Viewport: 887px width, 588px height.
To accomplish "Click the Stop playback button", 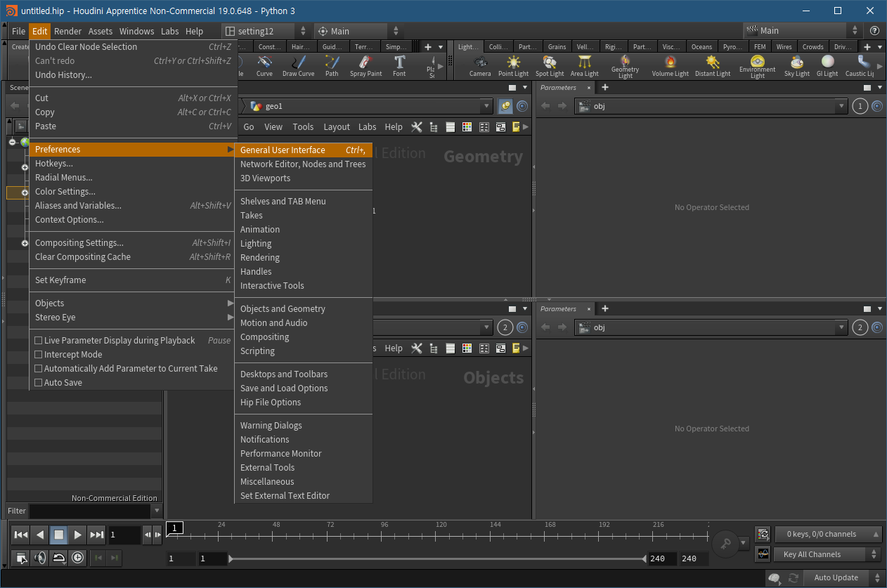I will [59, 535].
